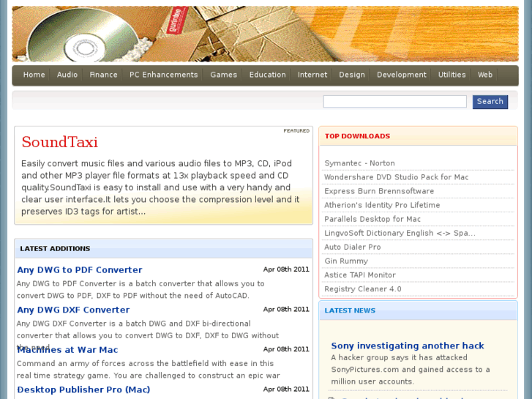Read Sony investigating another hack news
The height and width of the screenshot is (399, 532).
pyautogui.click(x=408, y=346)
